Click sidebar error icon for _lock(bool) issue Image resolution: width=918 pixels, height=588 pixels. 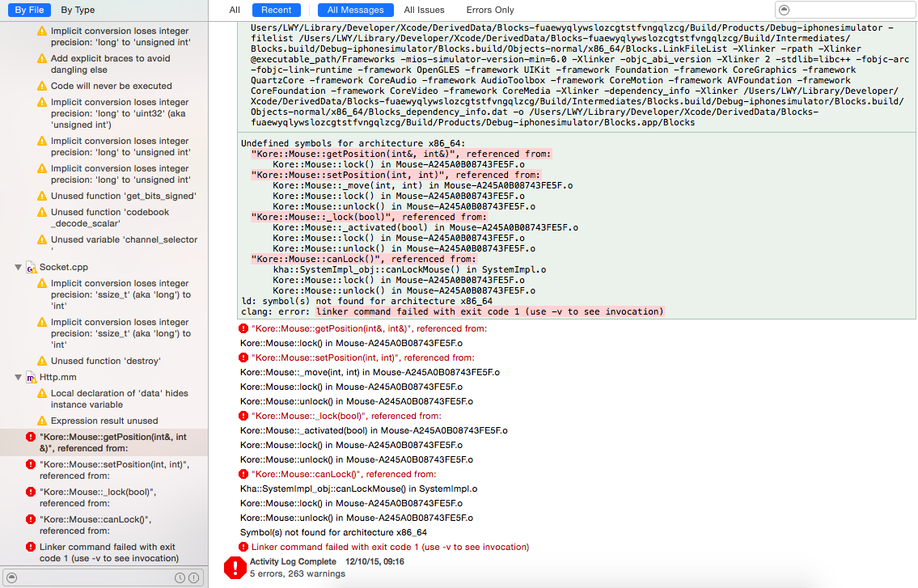point(31,492)
